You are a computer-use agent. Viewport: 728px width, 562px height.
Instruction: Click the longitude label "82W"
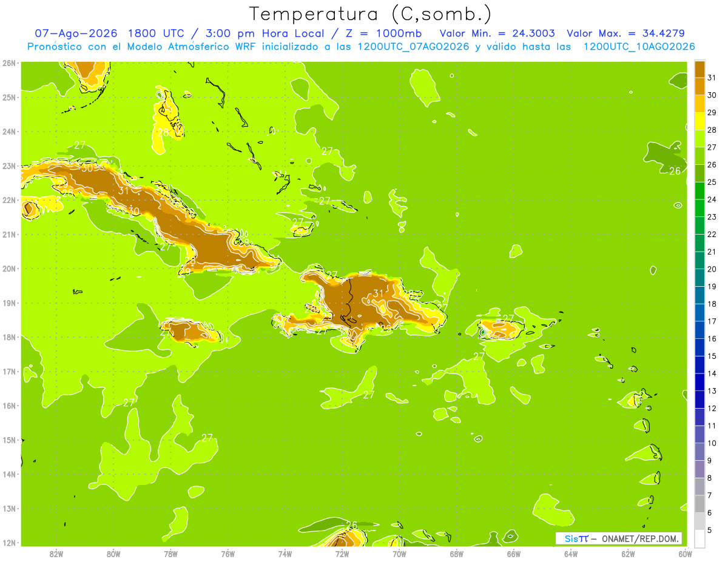(x=56, y=554)
